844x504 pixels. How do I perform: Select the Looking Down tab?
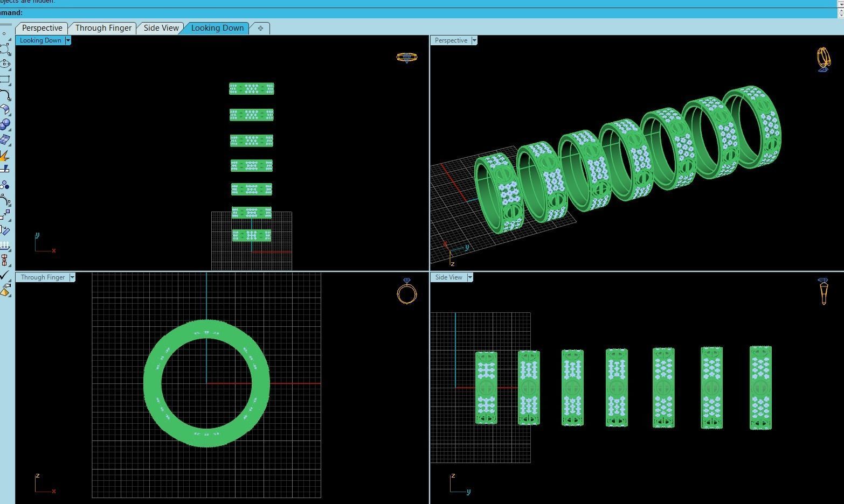point(217,28)
